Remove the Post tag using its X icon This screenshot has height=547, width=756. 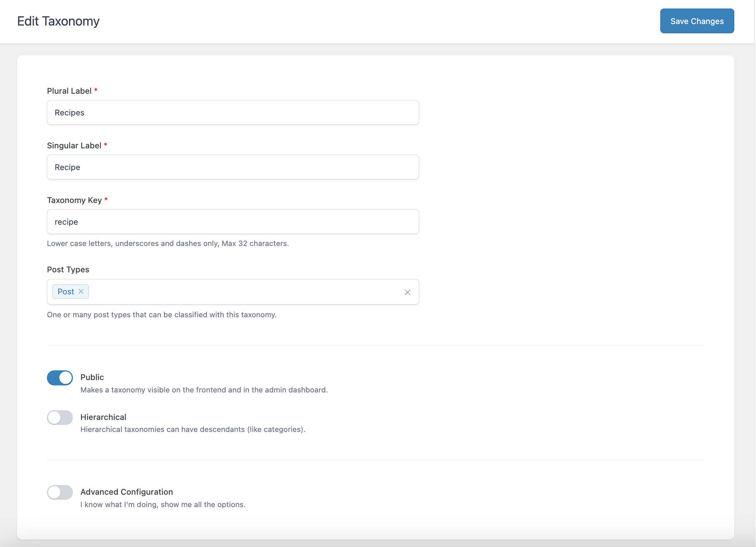81,291
